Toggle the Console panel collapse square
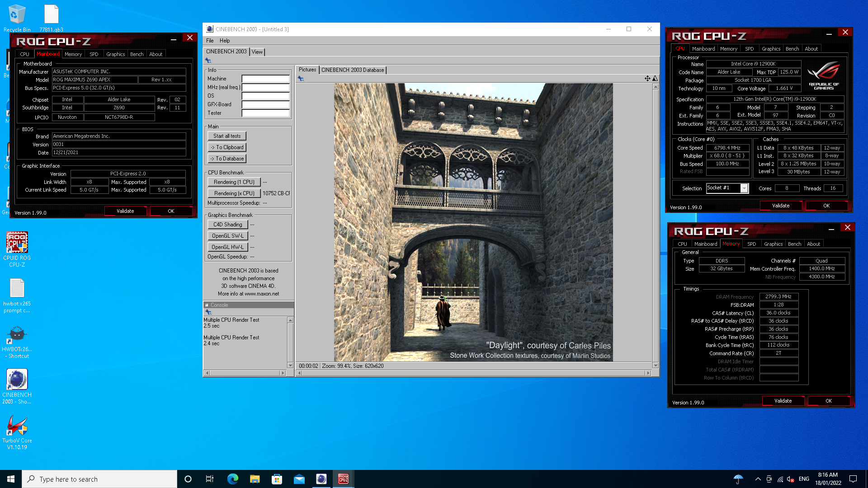Viewport: 868px width, 488px height. tap(207, 305)
